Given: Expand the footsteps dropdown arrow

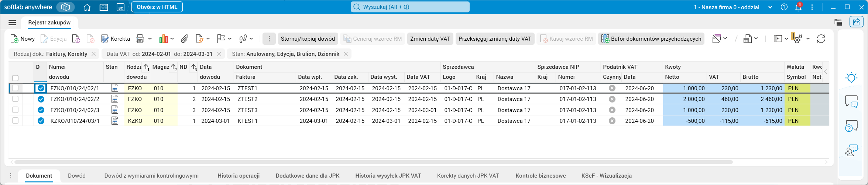Looking at the screenshot, I should tap(251, 39).
